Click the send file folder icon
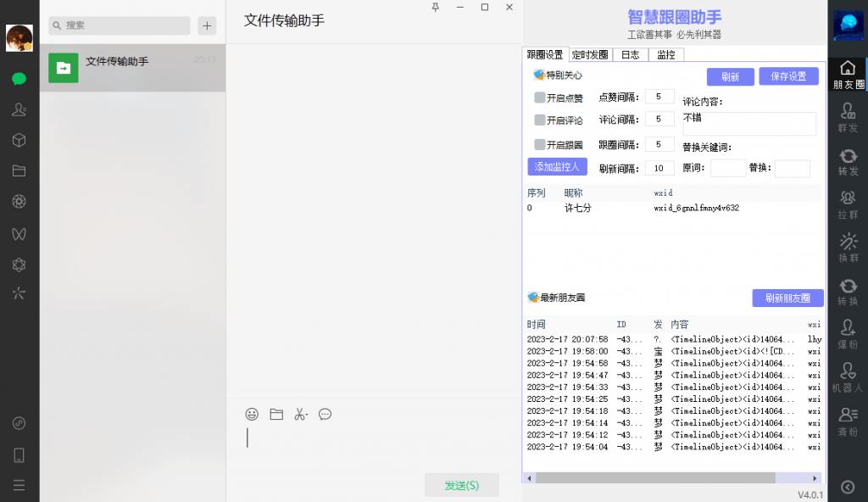The image size is (868, 502). coord(276,415)
